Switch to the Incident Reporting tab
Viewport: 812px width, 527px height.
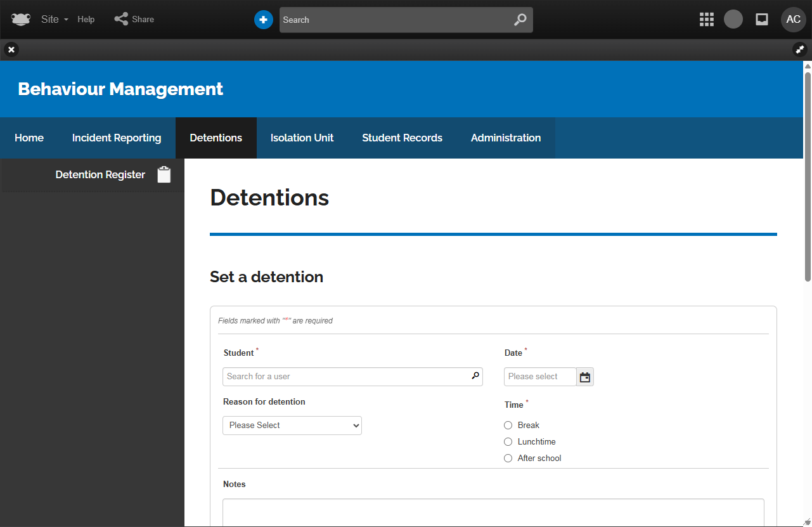pyautogui.click(x=117, y=138)
